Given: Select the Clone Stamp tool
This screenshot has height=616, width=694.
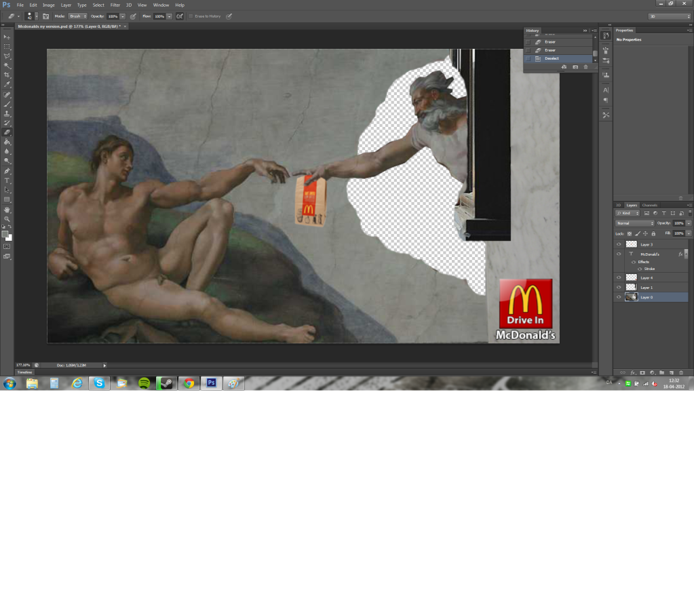Looking at the screenshot, I should click(x=7, y=114).
